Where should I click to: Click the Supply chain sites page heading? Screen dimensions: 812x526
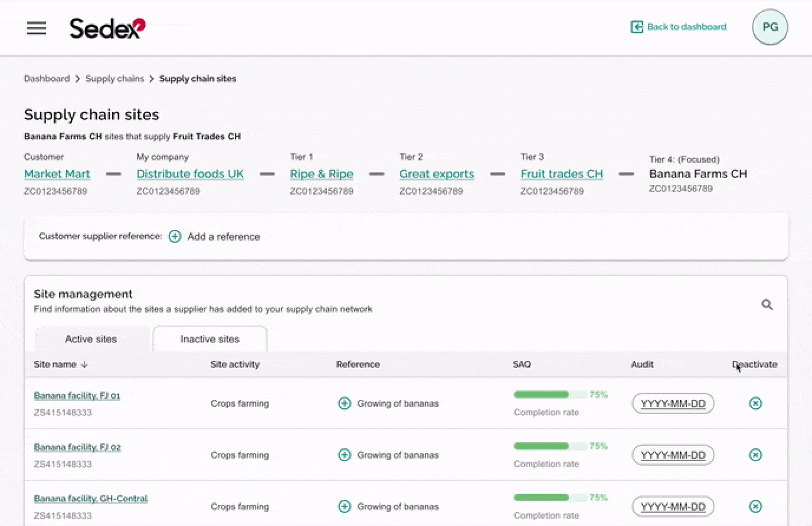[91, 114]
